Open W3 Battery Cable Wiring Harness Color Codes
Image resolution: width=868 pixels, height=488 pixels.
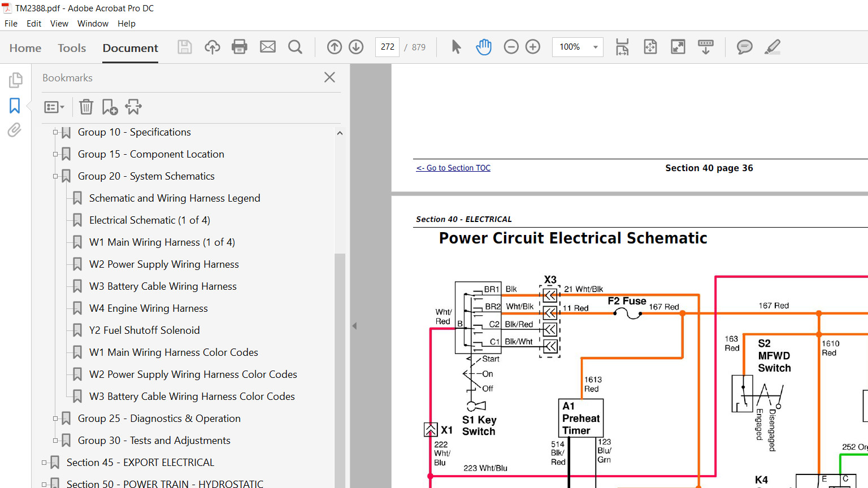(x=192, y=396)
